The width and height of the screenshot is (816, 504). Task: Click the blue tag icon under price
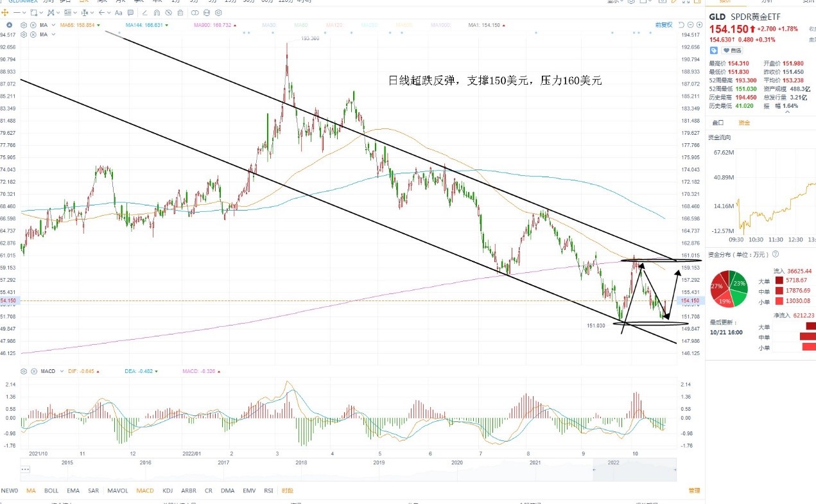pyautogui.click(x=714, y=50)
